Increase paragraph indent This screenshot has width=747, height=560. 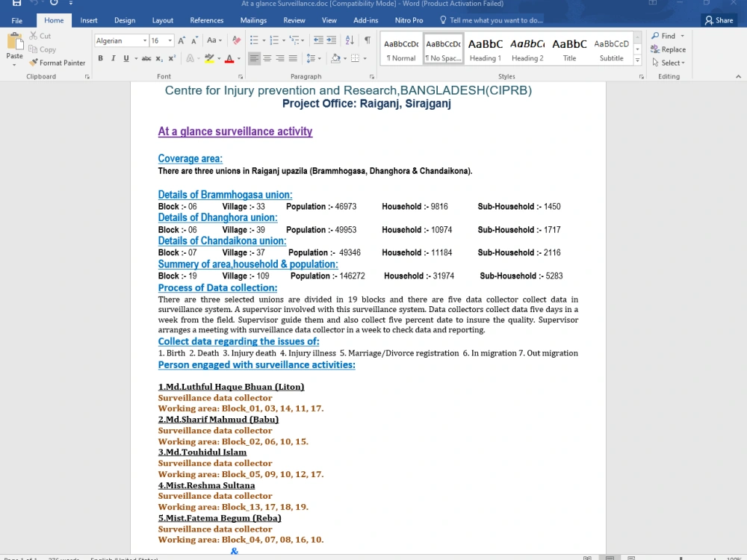click(x=331, y=40)
